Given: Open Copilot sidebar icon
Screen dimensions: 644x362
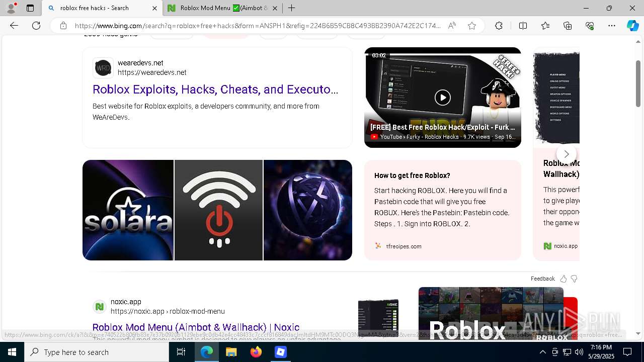Looking at the screenshot, I should (633, 26).
